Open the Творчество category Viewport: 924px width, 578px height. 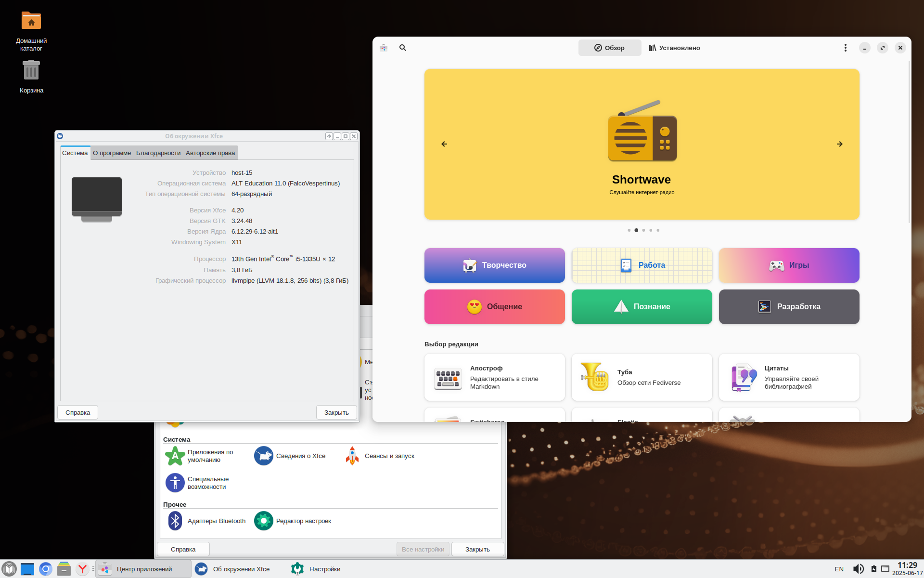(x=494, y=265)
